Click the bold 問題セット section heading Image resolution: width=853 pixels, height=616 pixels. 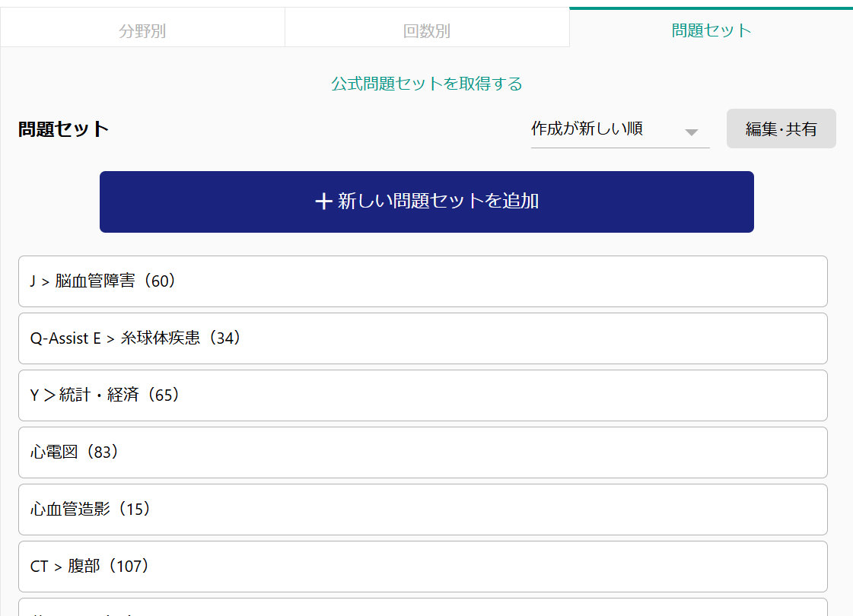[64, 129]
